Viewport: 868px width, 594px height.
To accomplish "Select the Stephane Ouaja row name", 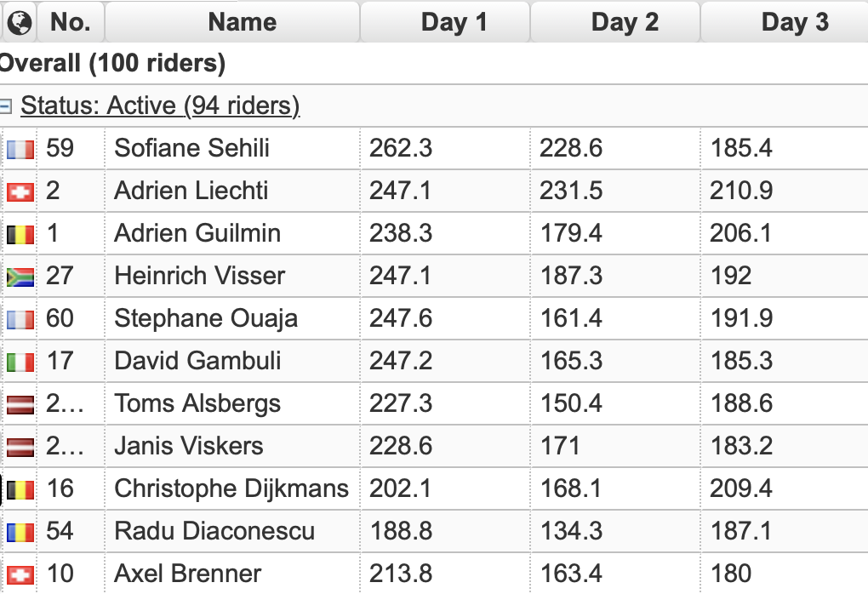I will pyautogui.click(x=206, y=318).
